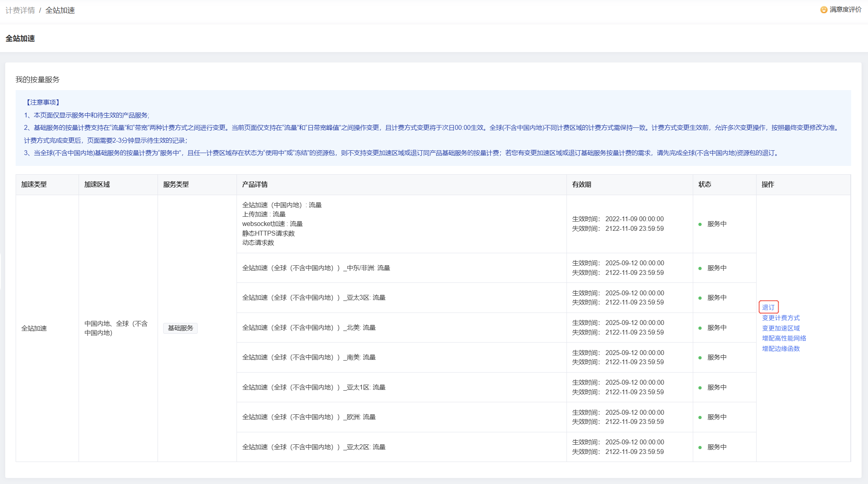Click the 基础服务 service type tag
This screenshot has height=484, width=868.
coord(180,328)
